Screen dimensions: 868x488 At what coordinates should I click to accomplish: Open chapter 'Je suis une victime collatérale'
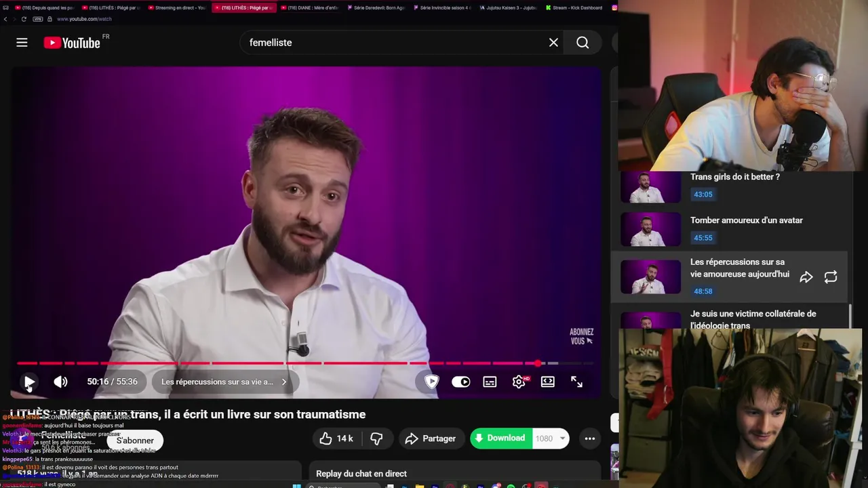[x=753, y=320]
